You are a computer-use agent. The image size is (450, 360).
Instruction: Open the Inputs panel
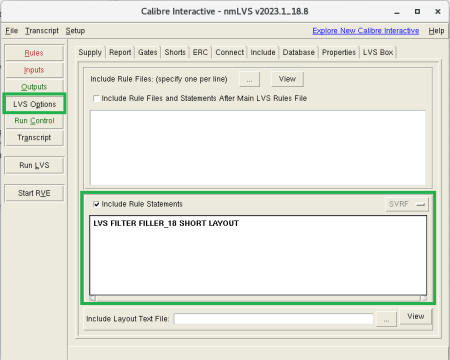[34, 70]
